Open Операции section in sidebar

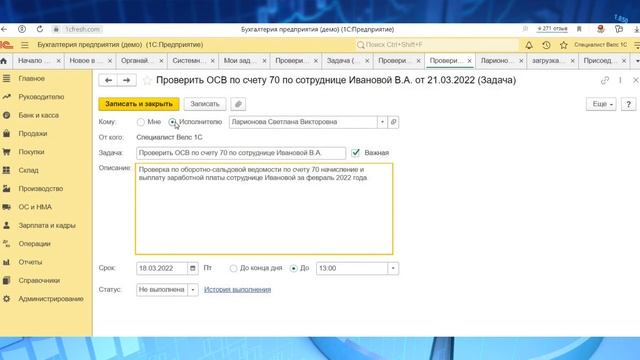click(x=34, y=244)
